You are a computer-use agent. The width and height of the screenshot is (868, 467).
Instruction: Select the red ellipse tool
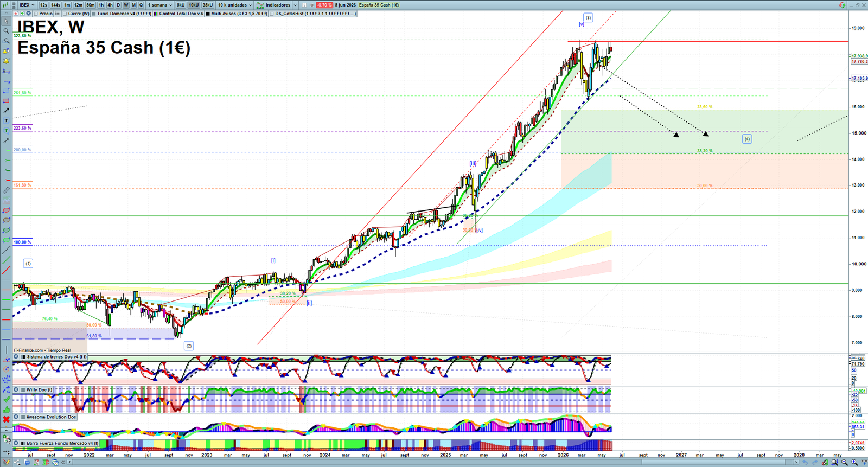point(6,210)
